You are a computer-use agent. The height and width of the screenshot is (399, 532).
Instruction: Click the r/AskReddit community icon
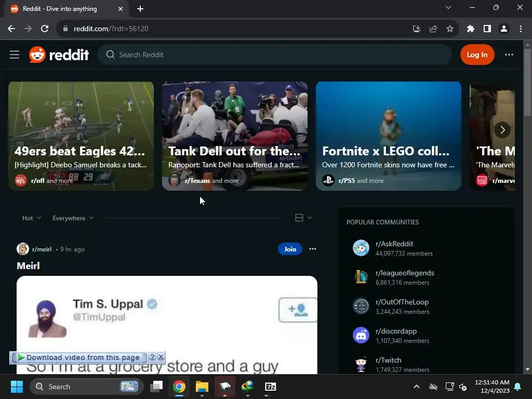point(361,248)
